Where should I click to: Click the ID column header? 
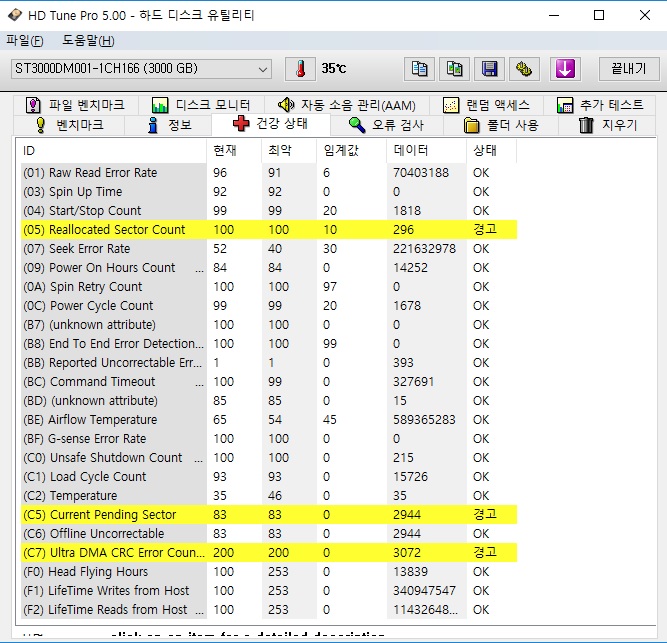pyautogui.click(x=113, y=151)
